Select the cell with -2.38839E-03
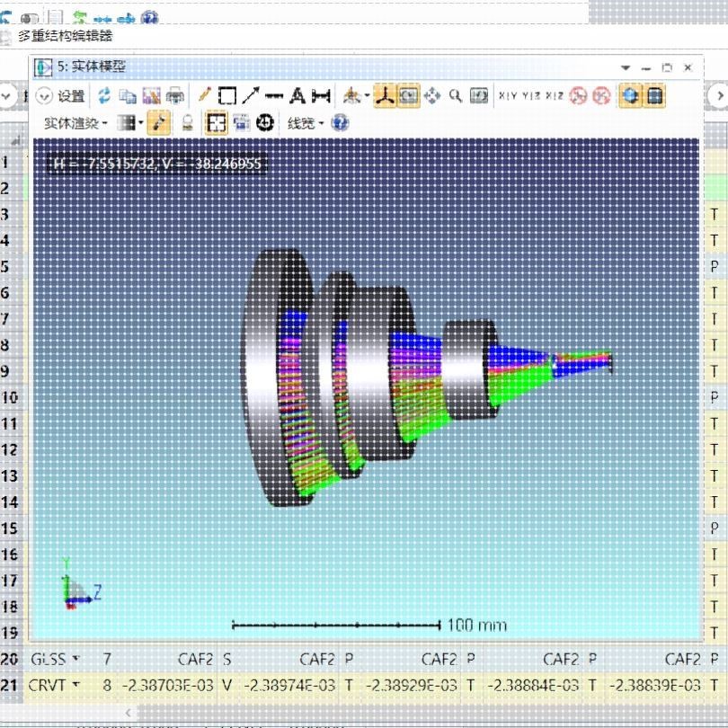 654,685
